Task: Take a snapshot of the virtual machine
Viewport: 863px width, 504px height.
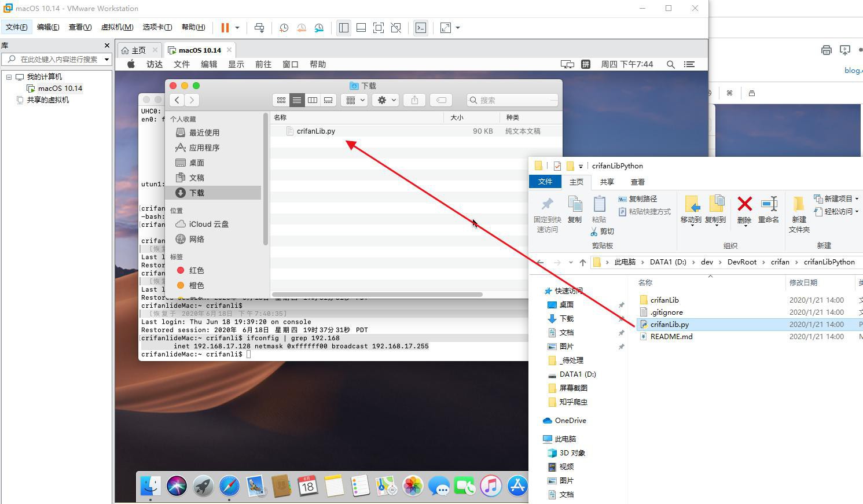Action: 284,28
